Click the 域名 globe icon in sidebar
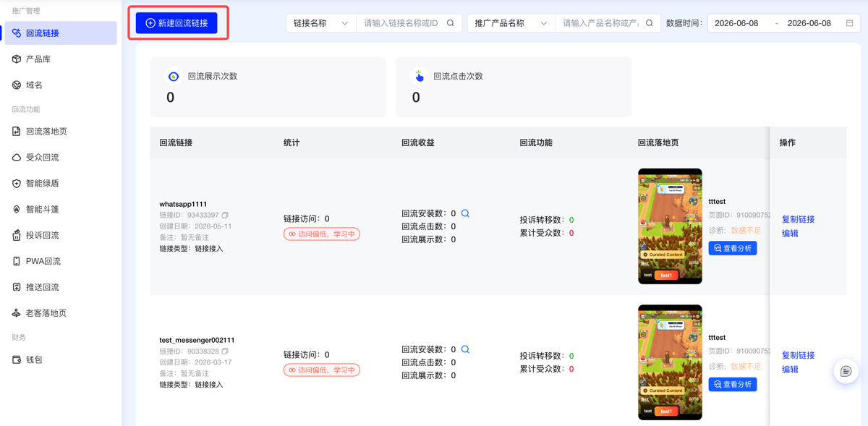Screen dimensions: 868x426 click(17, 85)
